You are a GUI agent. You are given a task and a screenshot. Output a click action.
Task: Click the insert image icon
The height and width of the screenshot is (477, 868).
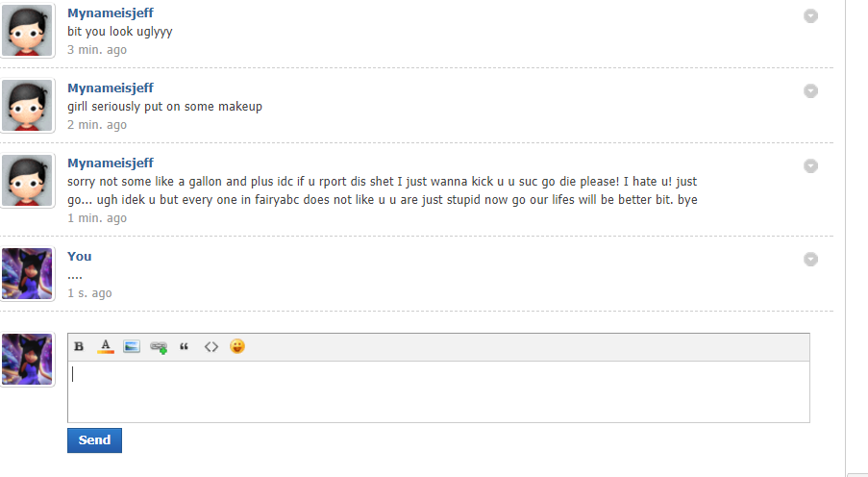pyautogui.click(x=132, y=346)
